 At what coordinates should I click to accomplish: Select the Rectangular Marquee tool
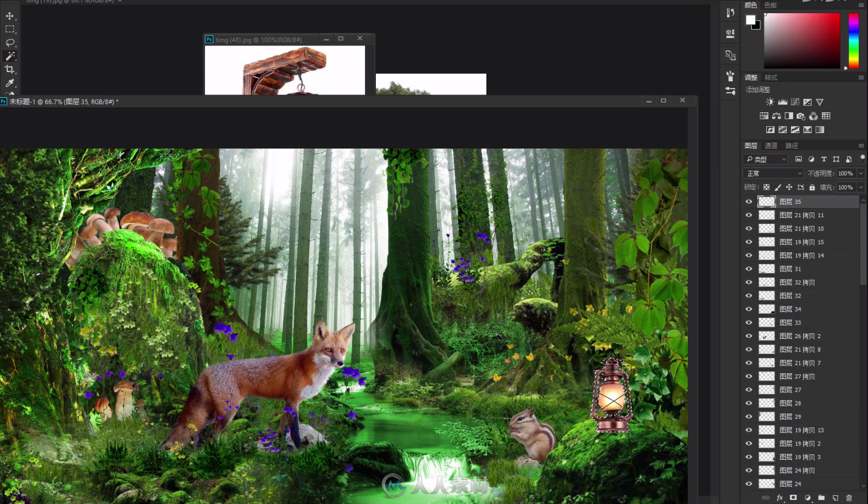[10, 29]
